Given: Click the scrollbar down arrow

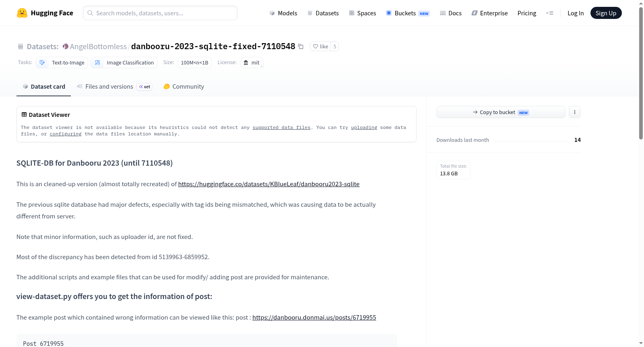Looking at the screenshot, I should click(641, 343).
